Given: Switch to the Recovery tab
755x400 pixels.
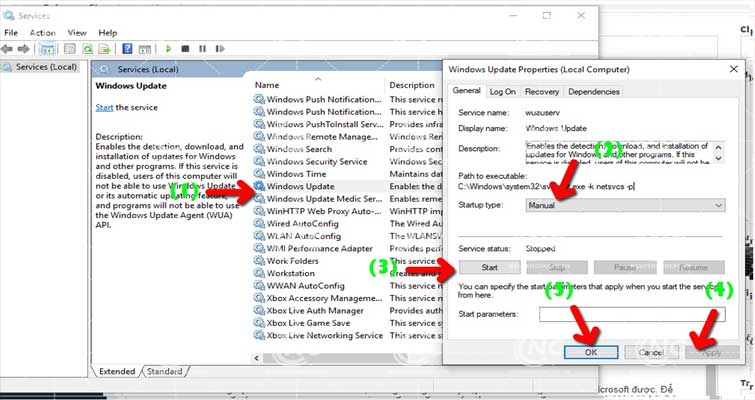Looking at the screenshot, I should (542, 91).
